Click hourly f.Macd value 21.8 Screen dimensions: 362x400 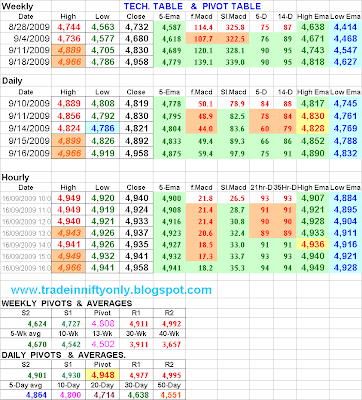click(x=205, y=199)
